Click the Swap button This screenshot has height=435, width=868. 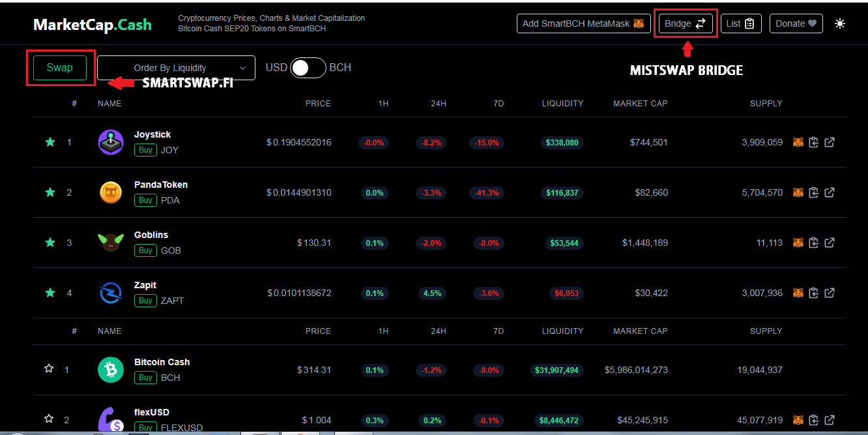coord(60,68)
